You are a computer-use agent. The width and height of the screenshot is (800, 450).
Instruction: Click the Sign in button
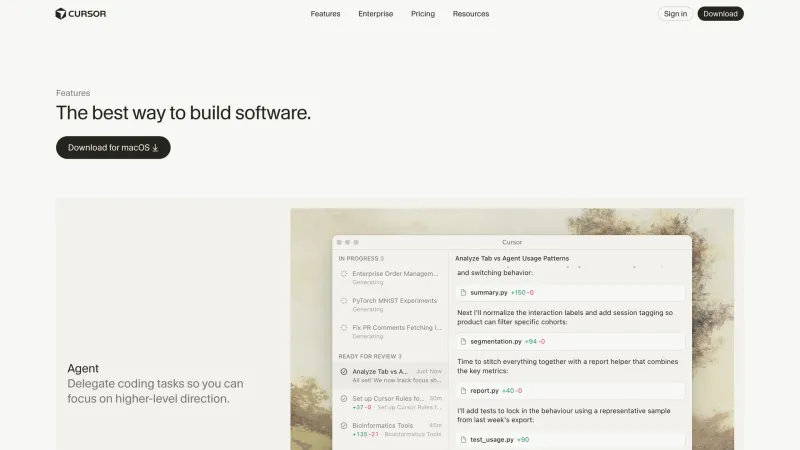coord(675,14)
